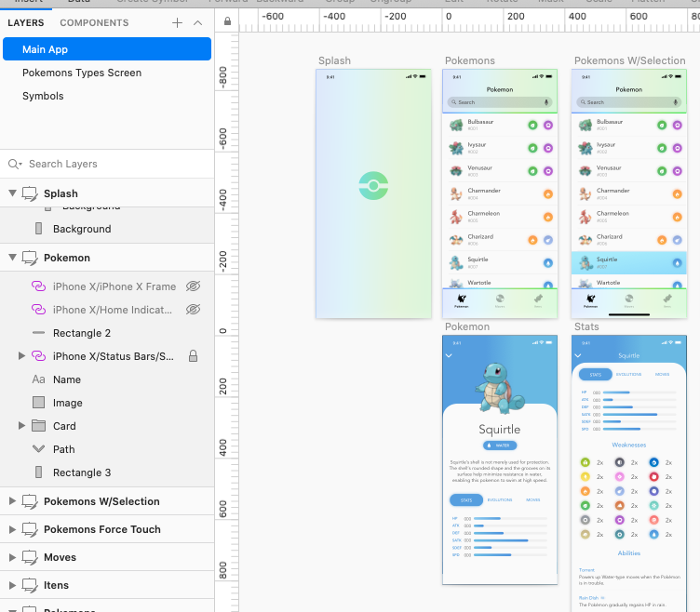Click the down chevron in Stats artboard header

tap(578, 355)
